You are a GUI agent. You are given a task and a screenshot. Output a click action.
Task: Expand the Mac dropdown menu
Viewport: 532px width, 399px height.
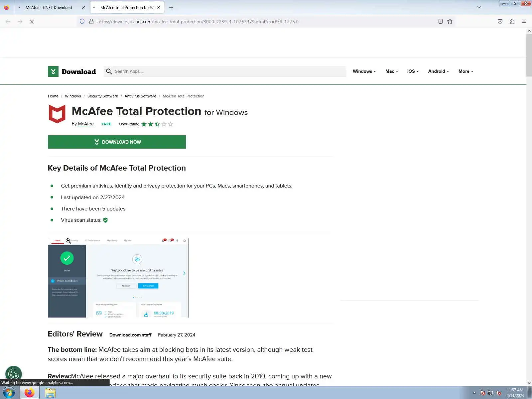click(x=392, y=71)
